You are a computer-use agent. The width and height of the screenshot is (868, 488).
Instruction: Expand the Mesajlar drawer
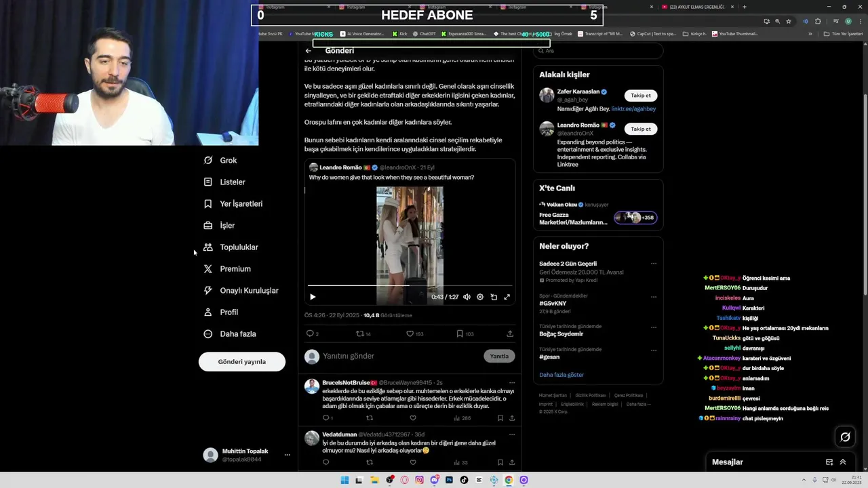pos(843,462)
